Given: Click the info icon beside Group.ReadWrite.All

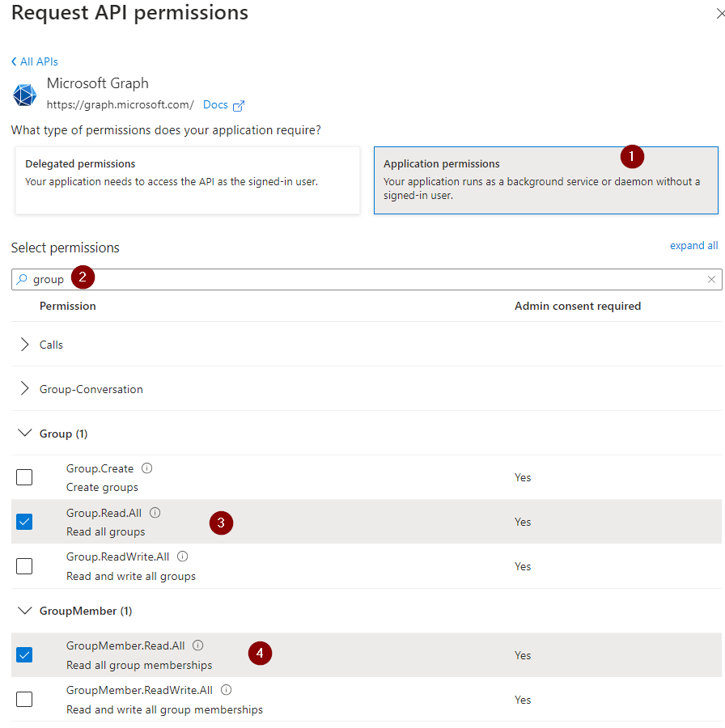Looking at the screenshot, I should point(182,557).
